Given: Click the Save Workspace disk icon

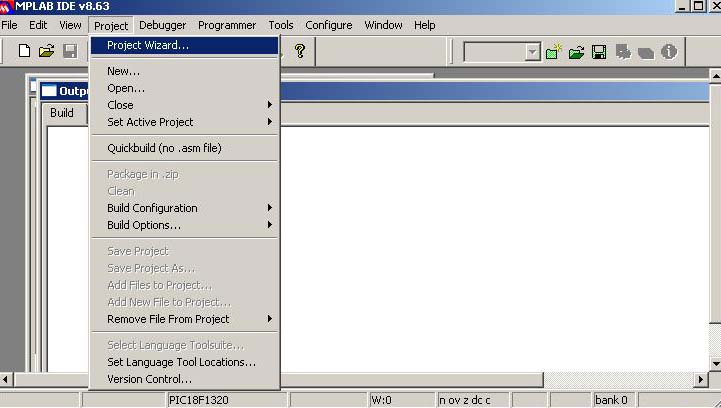Looking at the screenshot, I should [599, 52].
